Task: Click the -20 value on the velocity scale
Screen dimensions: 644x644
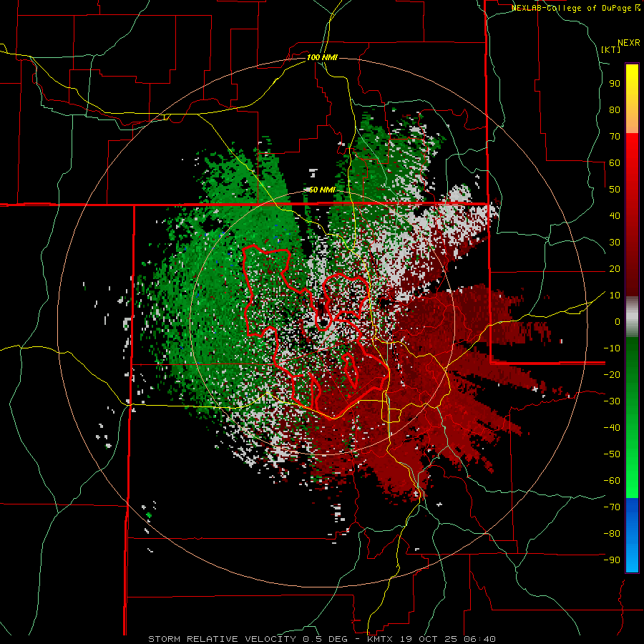Action: [612, 375]
